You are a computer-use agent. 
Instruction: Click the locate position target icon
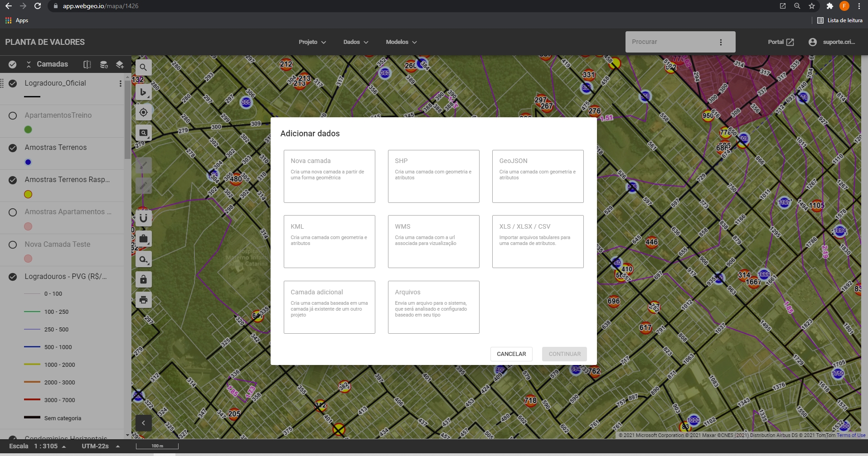point(143,112)
